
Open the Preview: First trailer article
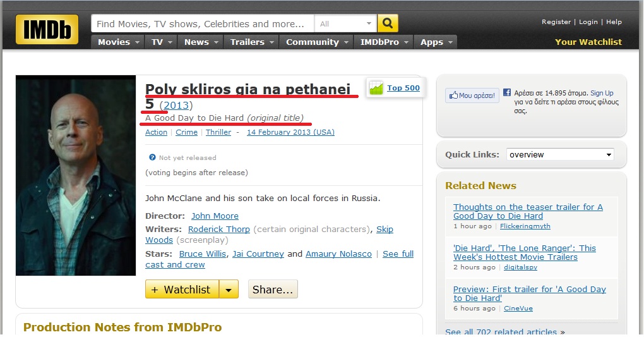click(x=530, y=294)
